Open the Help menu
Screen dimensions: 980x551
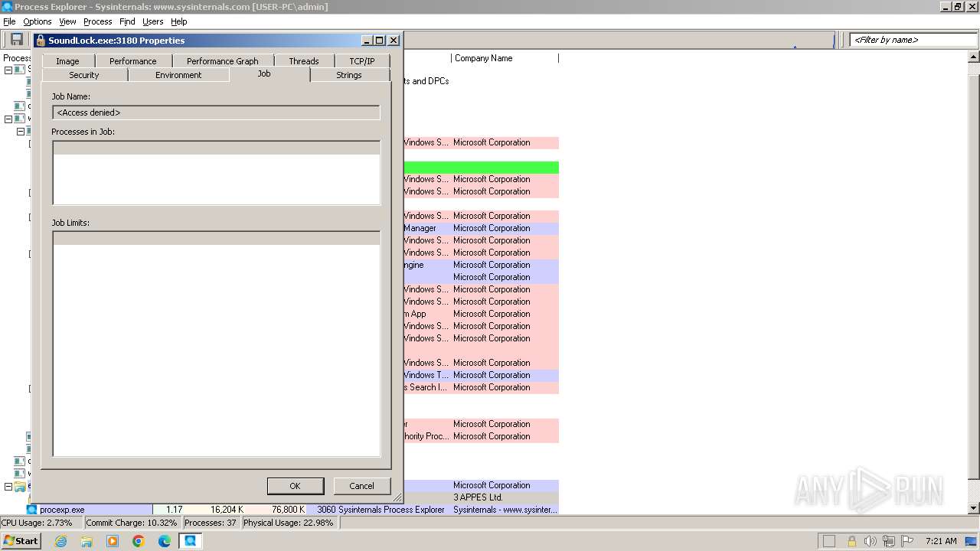coord(178,21)
